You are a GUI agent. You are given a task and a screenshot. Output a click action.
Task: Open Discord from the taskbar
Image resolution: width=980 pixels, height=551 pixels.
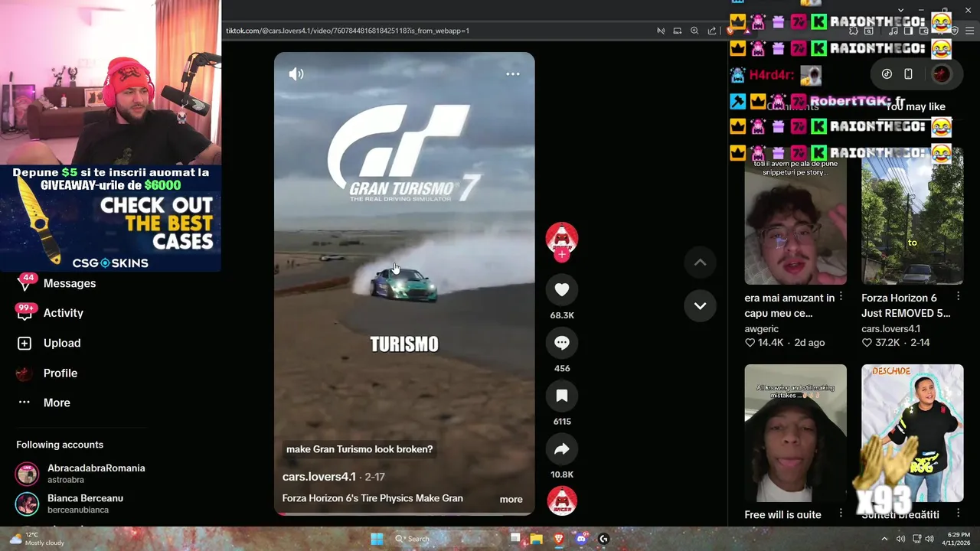[581, 539]
